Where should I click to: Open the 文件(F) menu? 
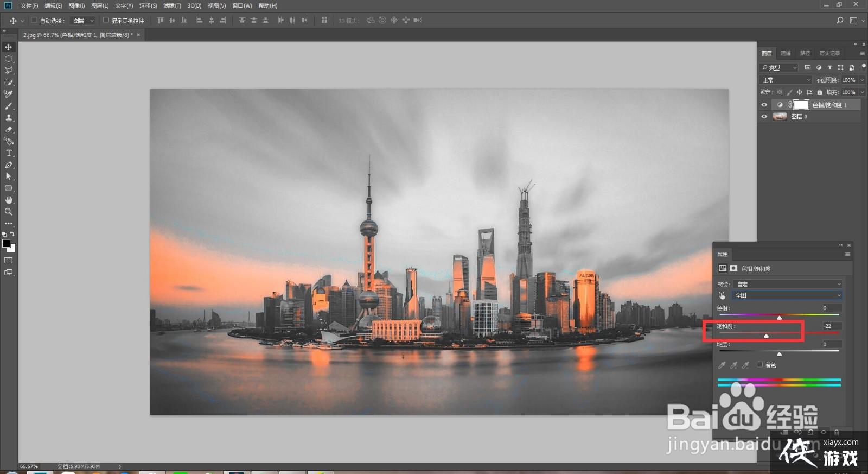point(29,5)
